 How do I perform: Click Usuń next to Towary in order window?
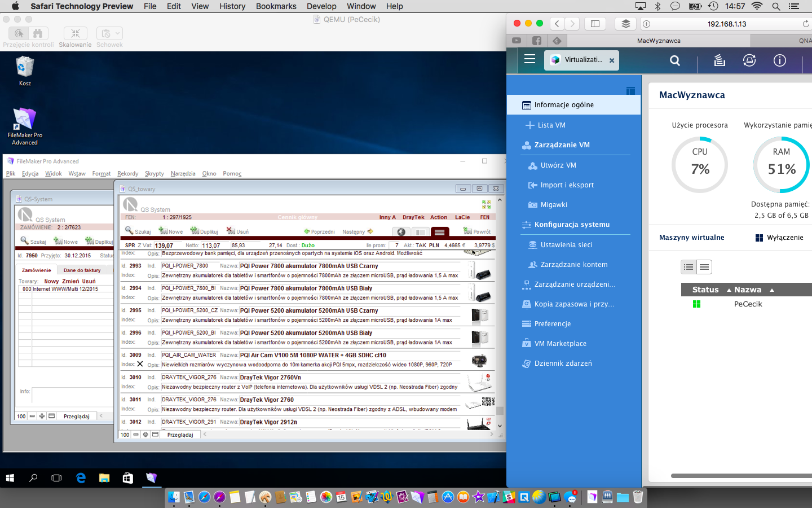(89, 281)
